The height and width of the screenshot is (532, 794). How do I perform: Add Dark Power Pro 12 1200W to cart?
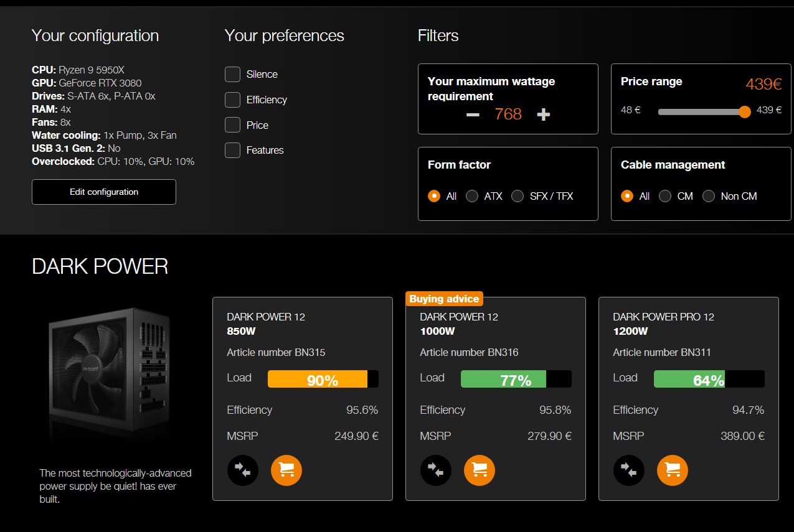[673, 470]
